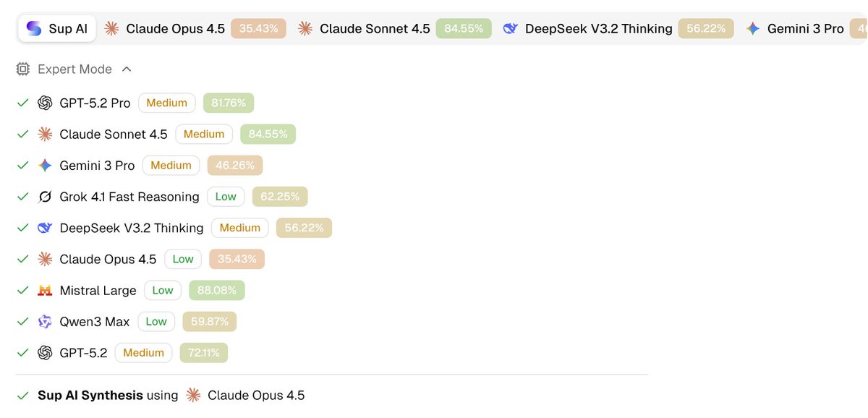868x418 pixels.
Task: Click 35.43% badge in Claude Opus tab
Action: [259, 29]
